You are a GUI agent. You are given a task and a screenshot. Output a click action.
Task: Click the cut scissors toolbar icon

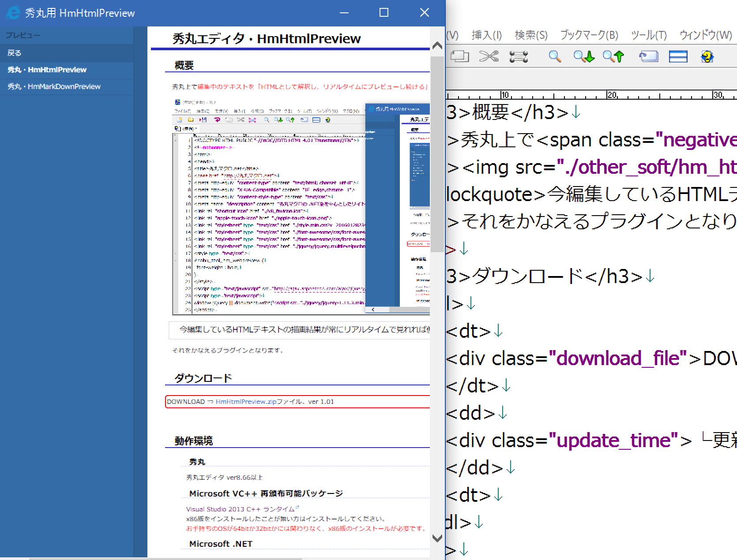(x=489, y=56)
